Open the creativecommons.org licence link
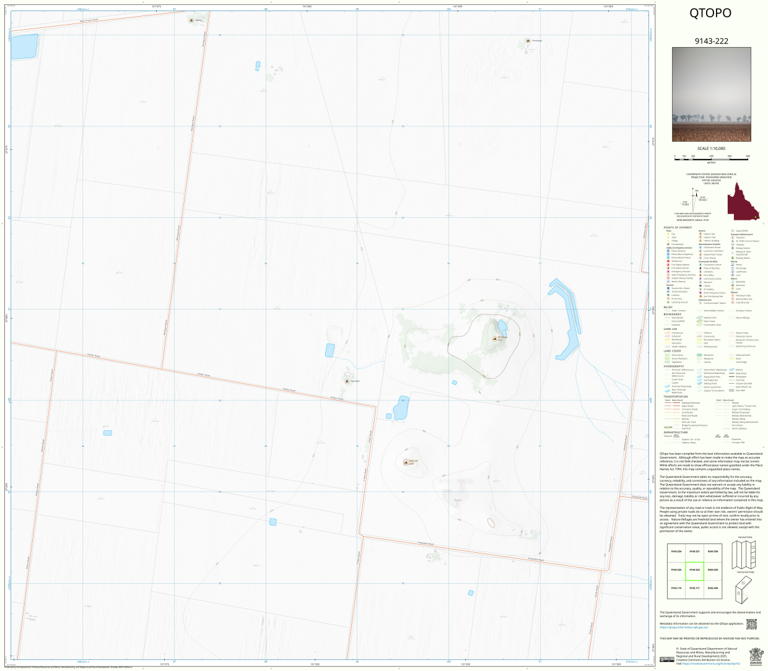 [713, 664]
